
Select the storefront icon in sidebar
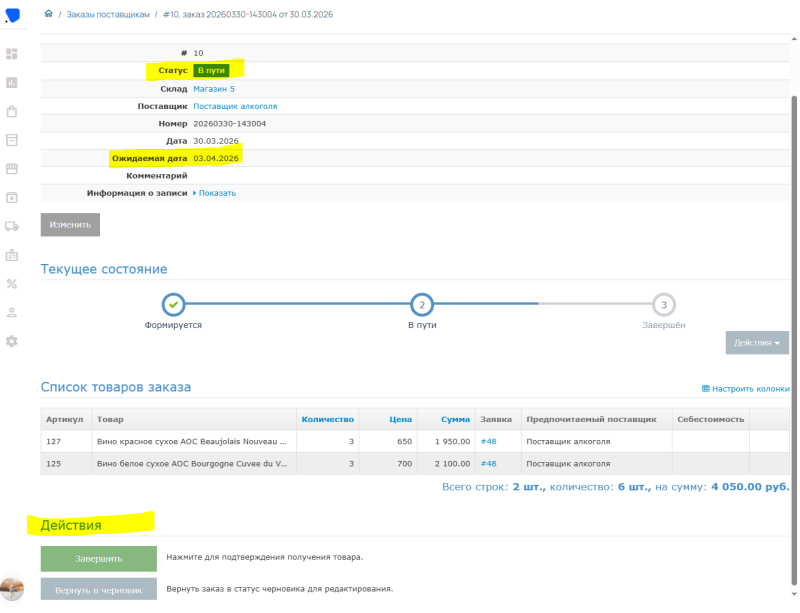click(x=12, y=169)
